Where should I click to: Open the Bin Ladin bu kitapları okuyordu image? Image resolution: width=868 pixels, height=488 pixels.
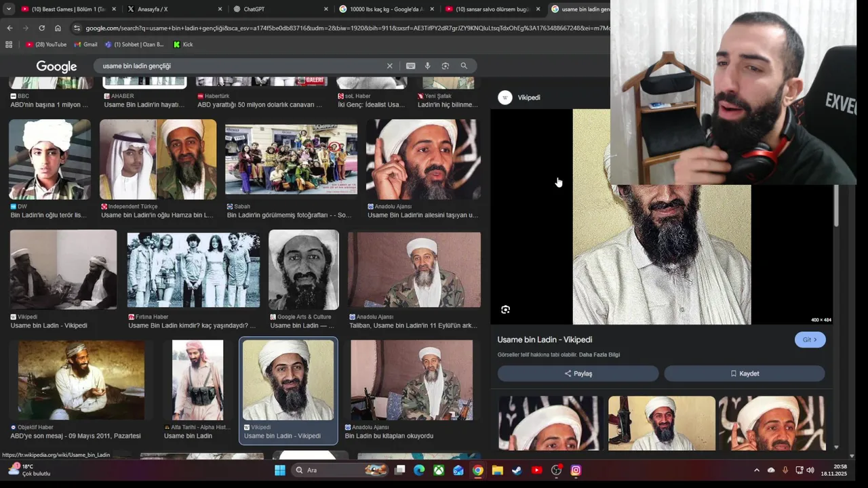[x=412, y=380]
